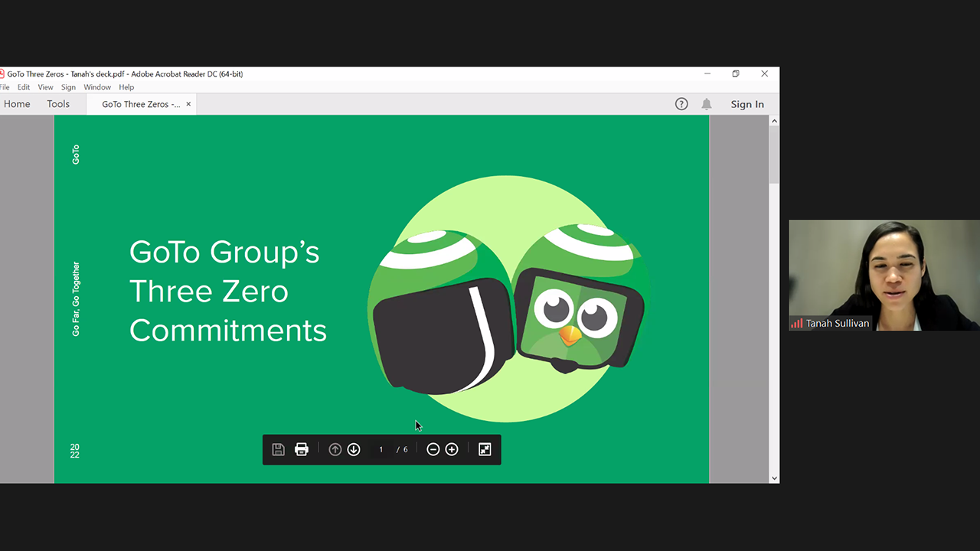Screen dimensions: 980x551
Task: Click the vertical scrollbar thumb
Action: click(x=774, y=155)
